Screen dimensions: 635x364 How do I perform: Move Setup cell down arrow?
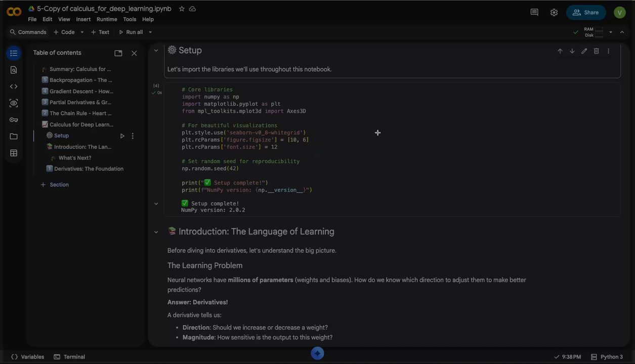[572, 51]
